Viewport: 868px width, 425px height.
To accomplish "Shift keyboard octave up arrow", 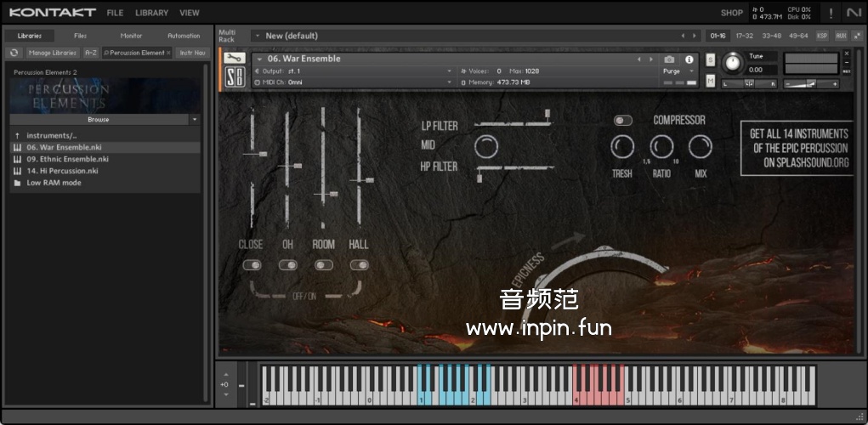I will 225,375.
